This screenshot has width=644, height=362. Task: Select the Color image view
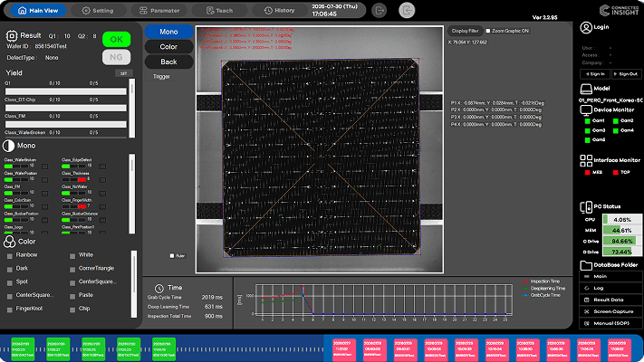[x=168, y=47]
